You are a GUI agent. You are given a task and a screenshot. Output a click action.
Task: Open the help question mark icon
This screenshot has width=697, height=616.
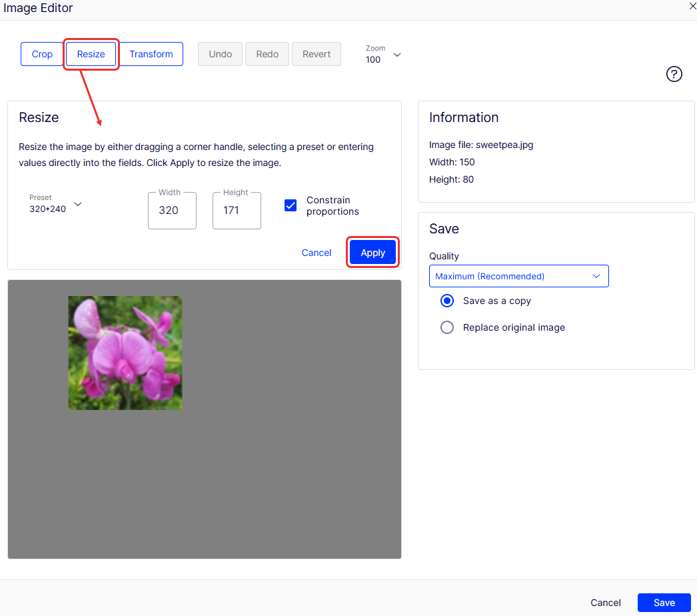click(674, 74)
